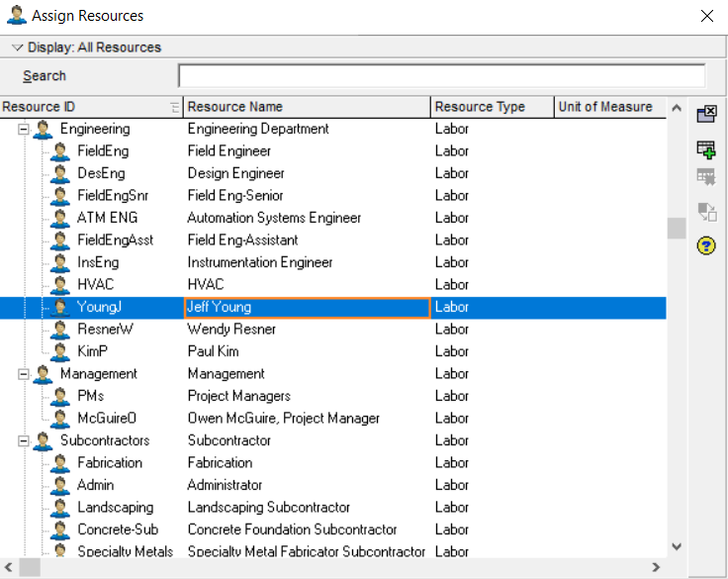This screenshot has width=728, height=579.
Task: Select the Wendy Resner resource row
Action: pos(333,329)
